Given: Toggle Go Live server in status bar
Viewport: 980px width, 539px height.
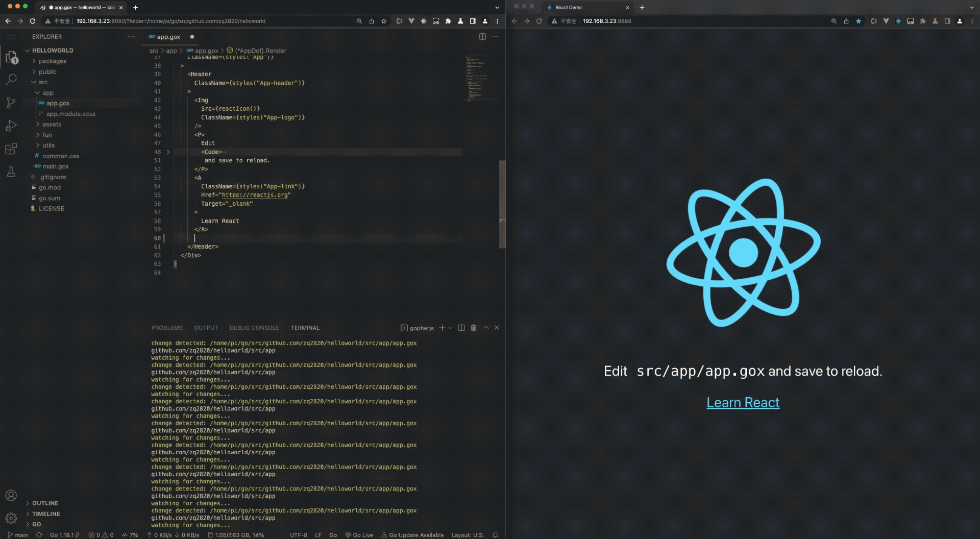Looking at the screenshot, I should click(x=359, y=535).
